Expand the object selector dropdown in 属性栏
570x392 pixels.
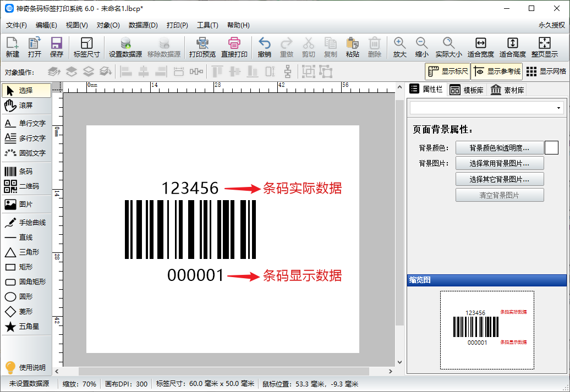(558, 108)
